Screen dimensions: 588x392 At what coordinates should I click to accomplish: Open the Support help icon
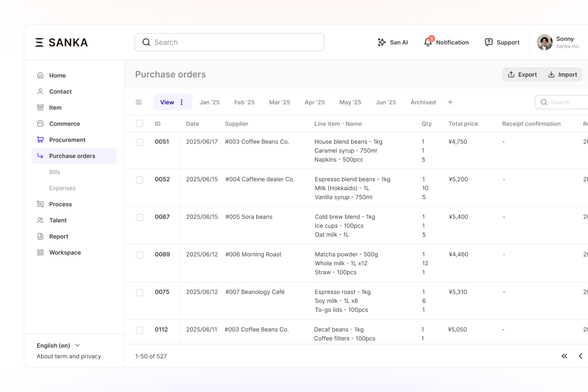coord(489,42)
